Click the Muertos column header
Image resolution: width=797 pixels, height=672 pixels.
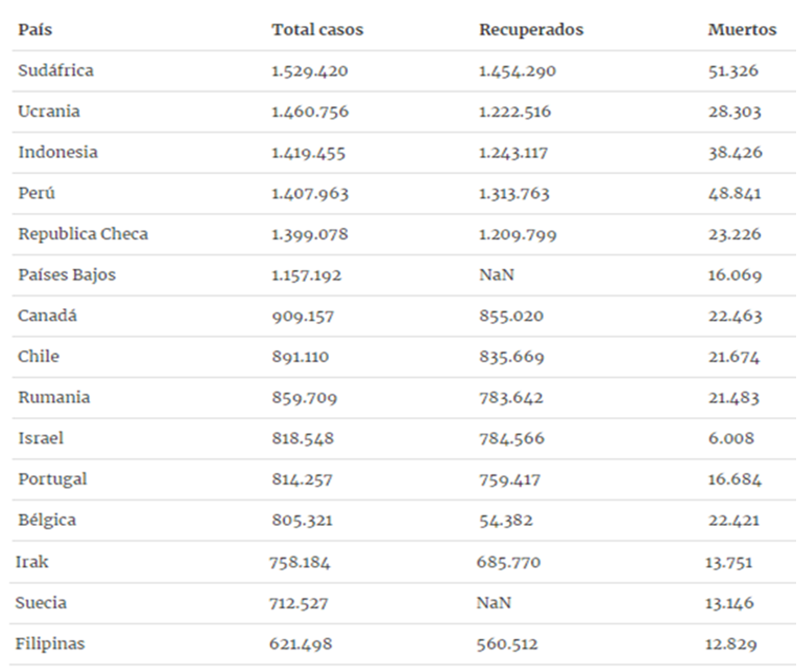[x=741, y=30]
